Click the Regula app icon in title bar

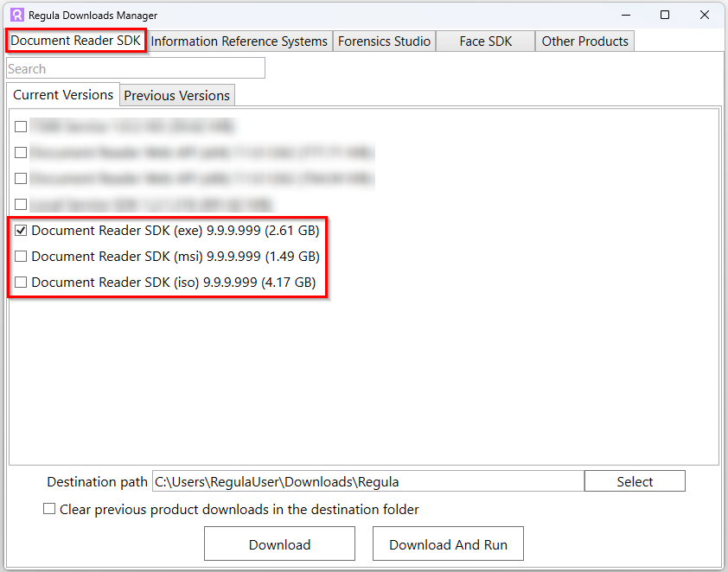[x=17, y=15]
